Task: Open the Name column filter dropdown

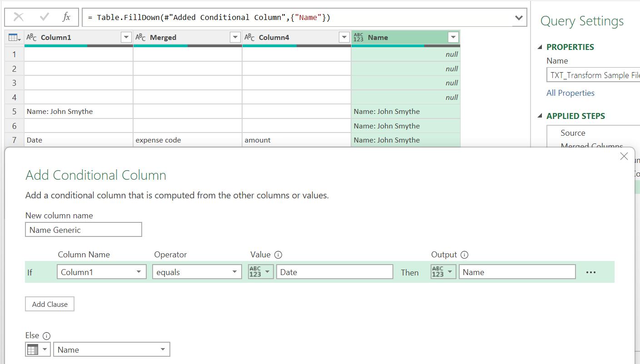Action: coord(453,37)
